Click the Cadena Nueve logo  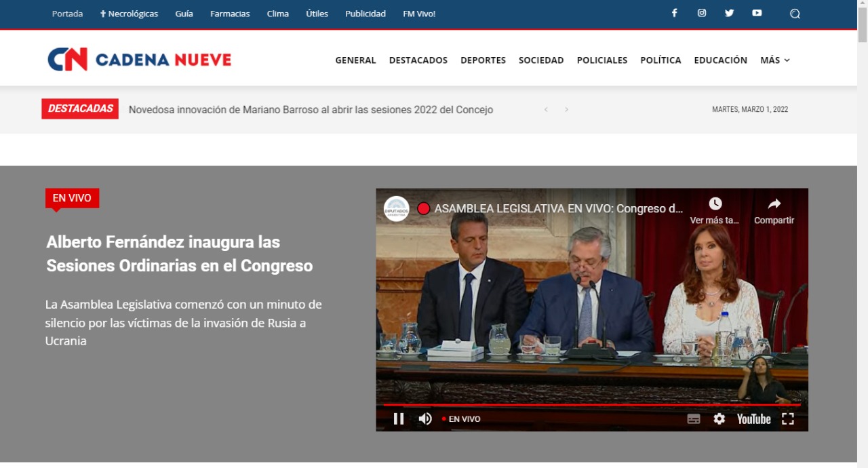click(x=139, y=60)
